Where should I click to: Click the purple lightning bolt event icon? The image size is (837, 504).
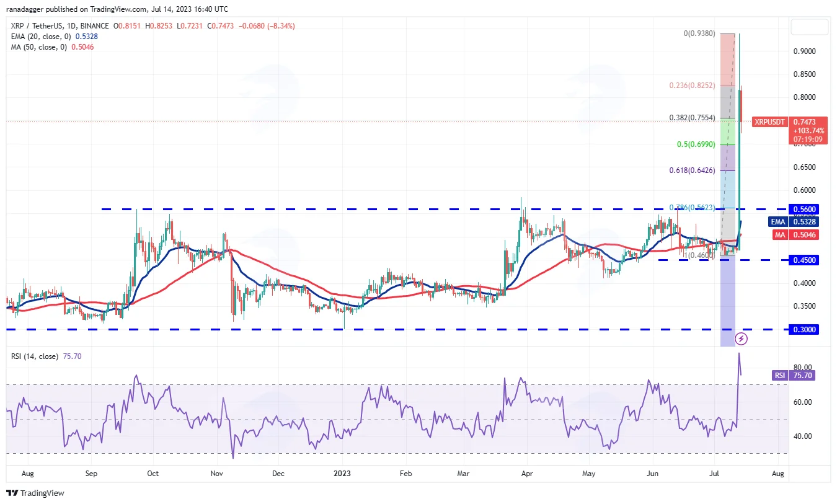742,338
